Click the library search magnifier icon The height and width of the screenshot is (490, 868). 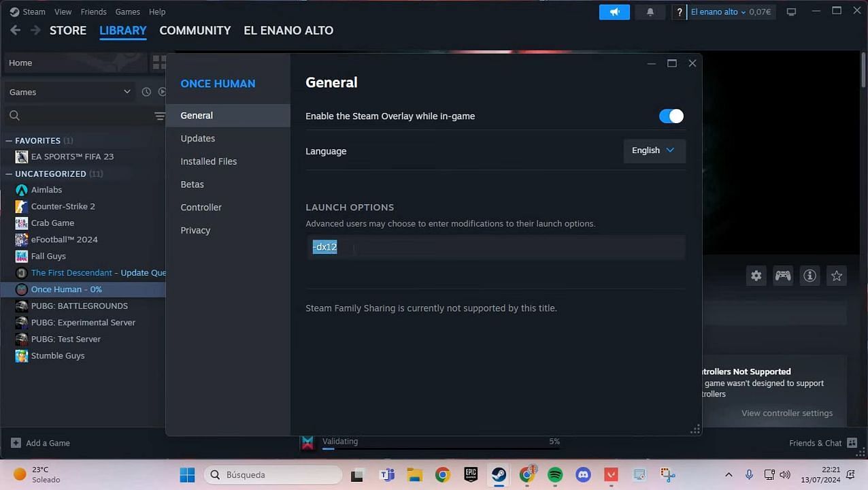(14, 116)
